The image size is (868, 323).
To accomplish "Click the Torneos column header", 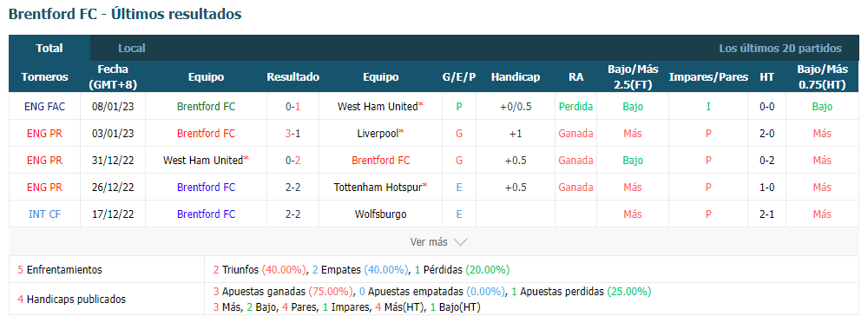I will pos(45,77).
